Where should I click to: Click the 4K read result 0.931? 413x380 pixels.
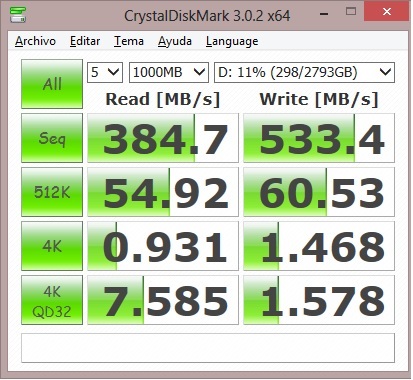163,246
